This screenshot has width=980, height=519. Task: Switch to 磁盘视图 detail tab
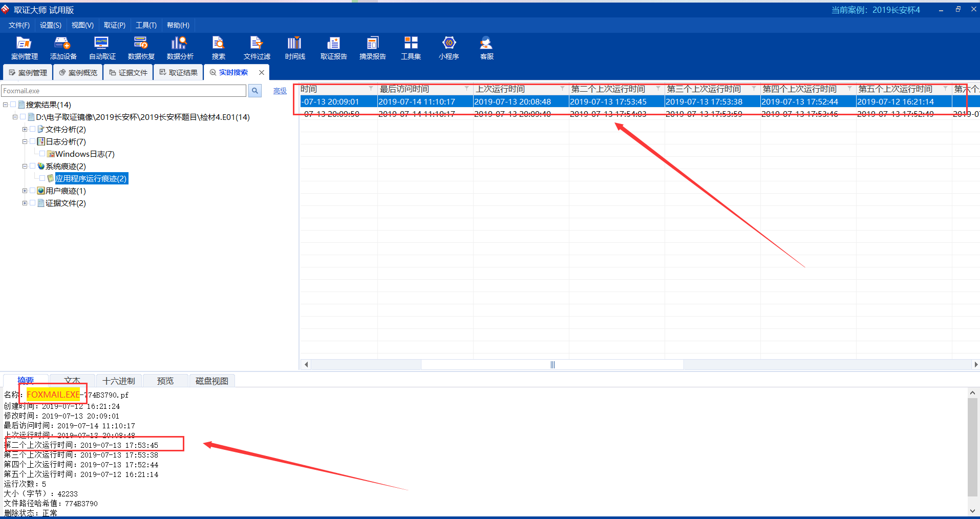[212, 381]
